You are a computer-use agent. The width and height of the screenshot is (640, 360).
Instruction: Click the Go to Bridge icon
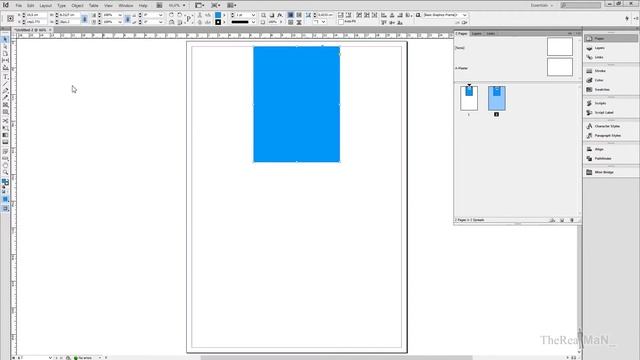(x=159, y=5)
